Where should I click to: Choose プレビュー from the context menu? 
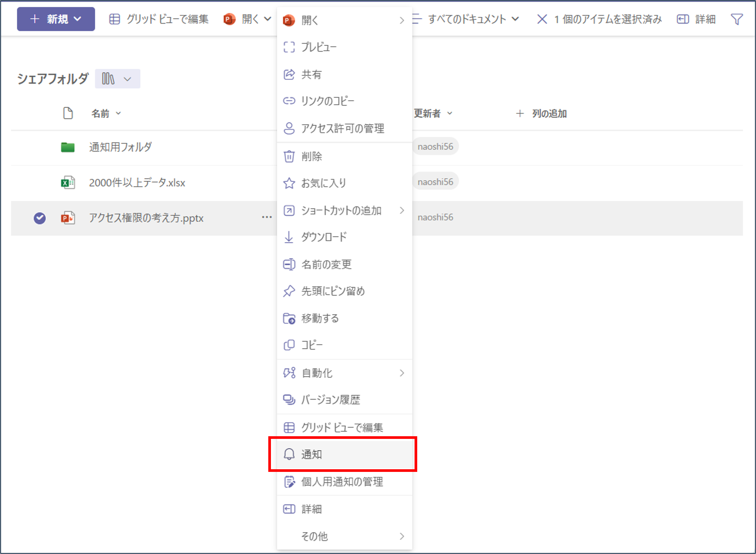344,47
